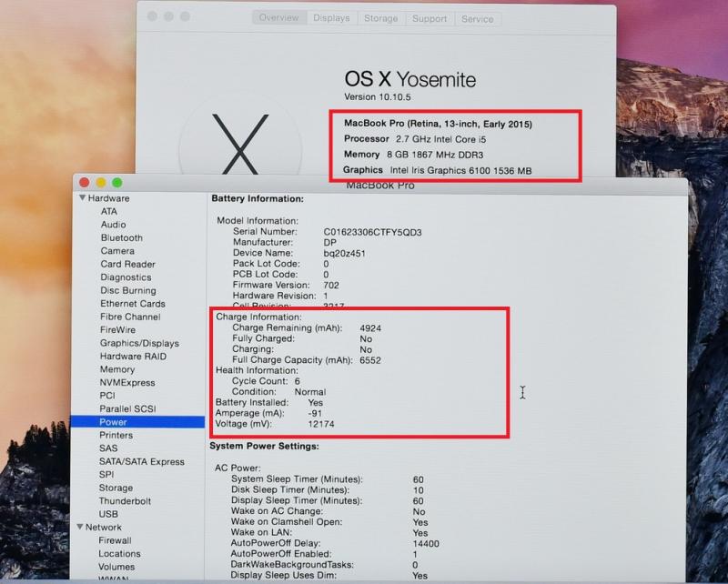Click the Overview tab
The height and width of the screenshot is (584, 728).
(x=278, y=18)
